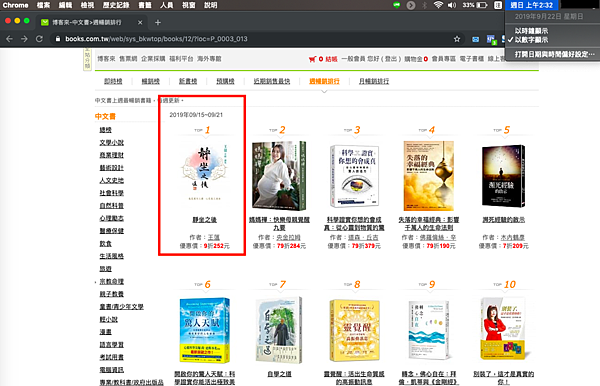Select 心理勵志 category in sidebar
The image size is (600, 386).
112,218
